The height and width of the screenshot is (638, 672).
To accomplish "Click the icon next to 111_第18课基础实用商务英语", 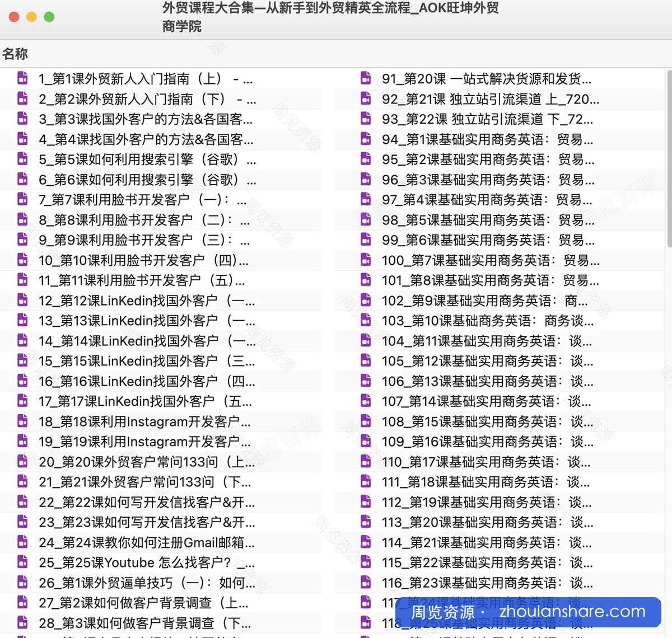I will click(366, 481).
